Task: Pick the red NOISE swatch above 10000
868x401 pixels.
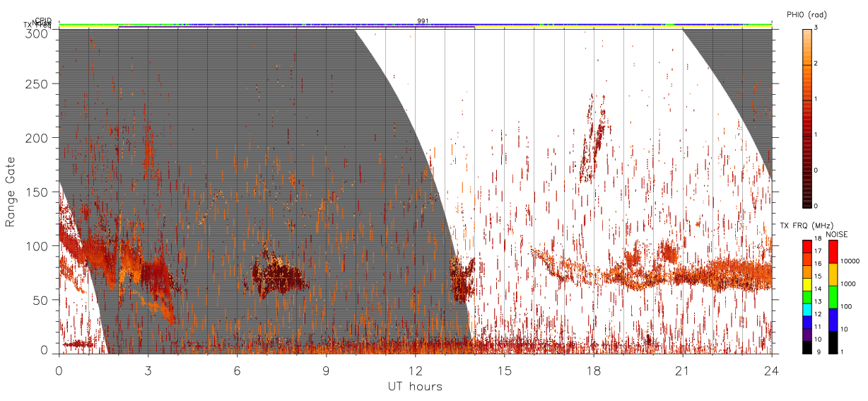Action: [x=832, y=251]
